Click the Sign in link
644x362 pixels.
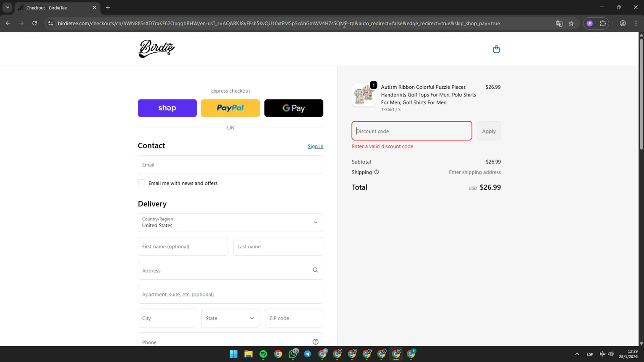coord(316,146)
